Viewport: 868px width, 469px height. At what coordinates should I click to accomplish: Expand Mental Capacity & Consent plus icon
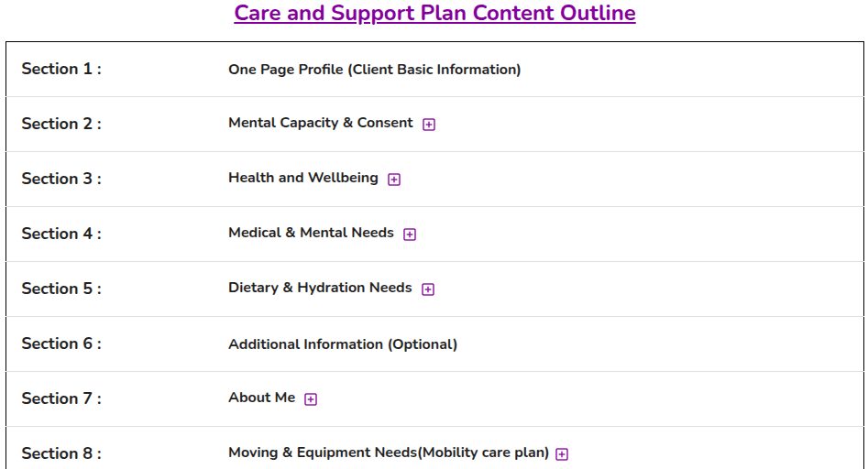click(429, 125)
